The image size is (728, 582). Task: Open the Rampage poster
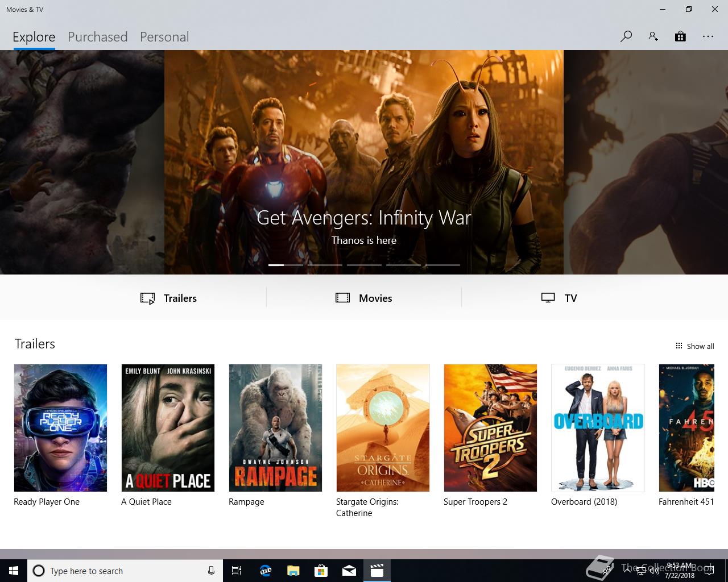pos(275,428)
